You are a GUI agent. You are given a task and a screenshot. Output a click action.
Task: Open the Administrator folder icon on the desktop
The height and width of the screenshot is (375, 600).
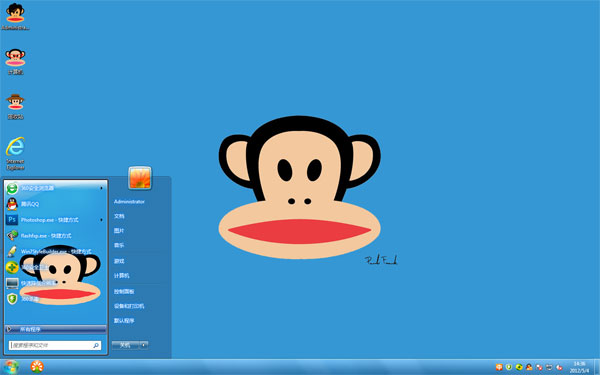15,17
